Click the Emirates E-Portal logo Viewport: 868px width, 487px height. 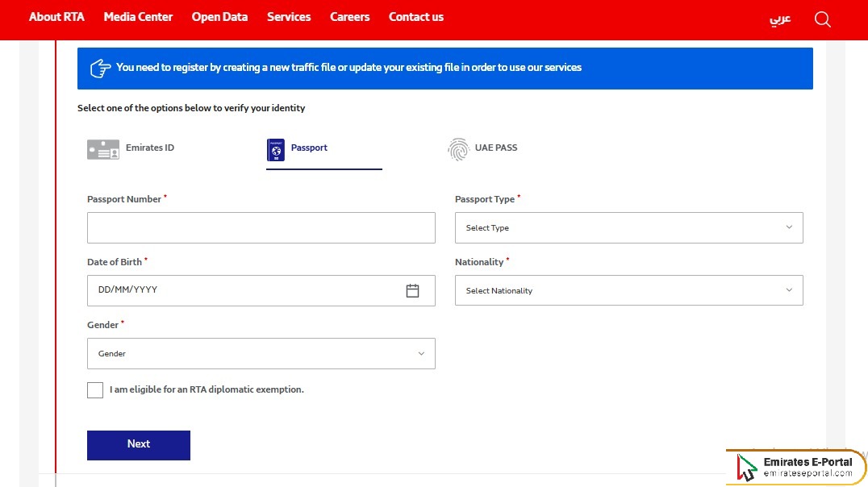[x=795, y=466]
